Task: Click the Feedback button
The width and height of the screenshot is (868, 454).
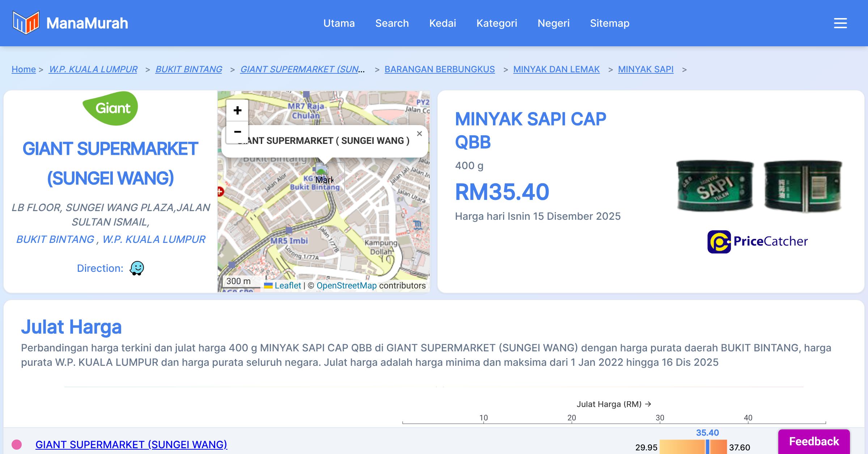Action: [x=814, y=441]
